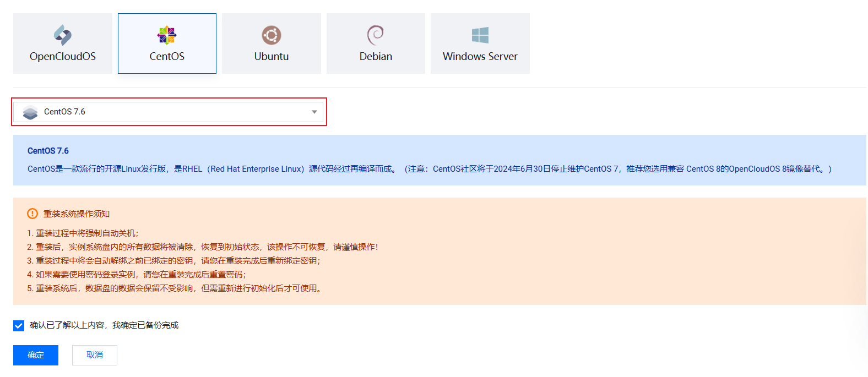
Task: Click the Windows Server logo icon
Action: [x=480, y=35]
